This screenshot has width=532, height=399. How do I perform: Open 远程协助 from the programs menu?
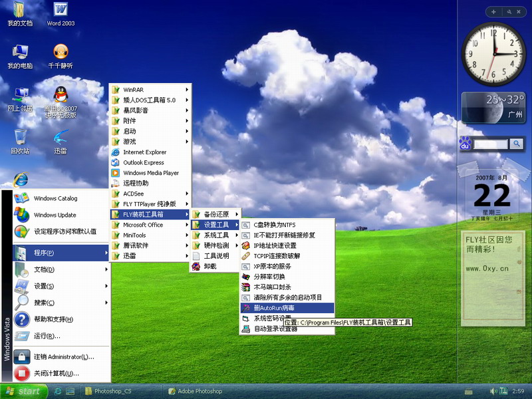(150, 184)
